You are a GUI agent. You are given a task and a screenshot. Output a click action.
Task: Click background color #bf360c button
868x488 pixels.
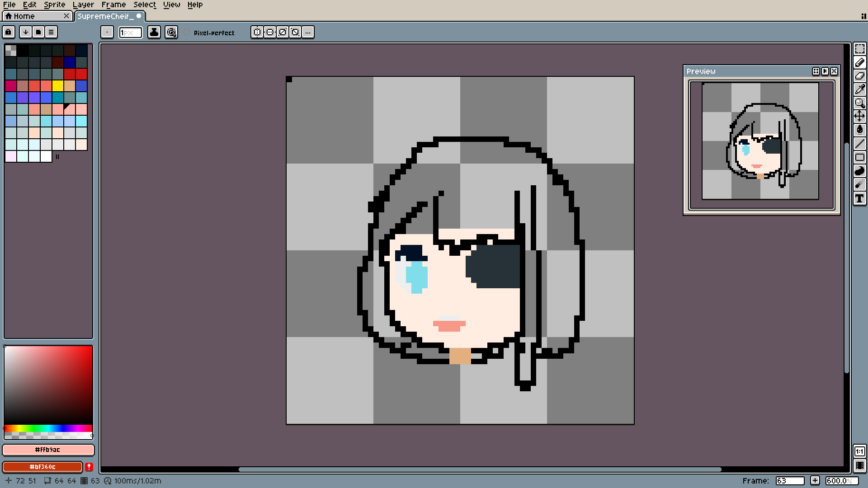42,467
